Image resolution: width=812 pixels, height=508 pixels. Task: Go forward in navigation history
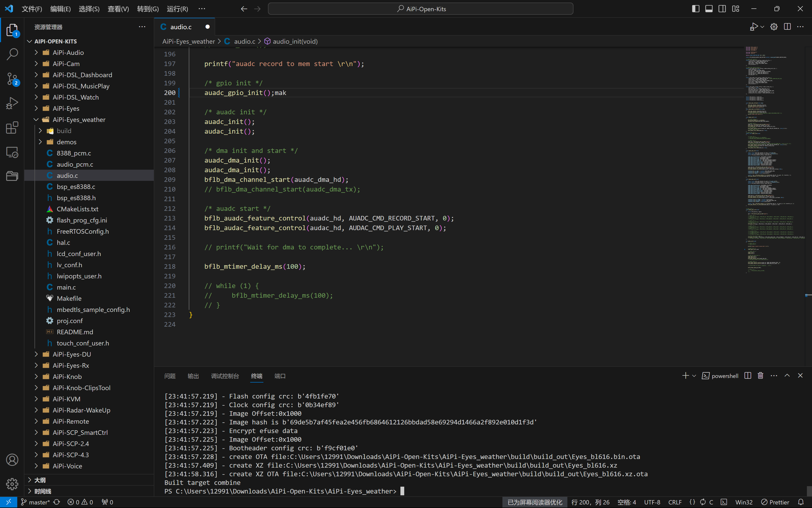click(257, 9)
